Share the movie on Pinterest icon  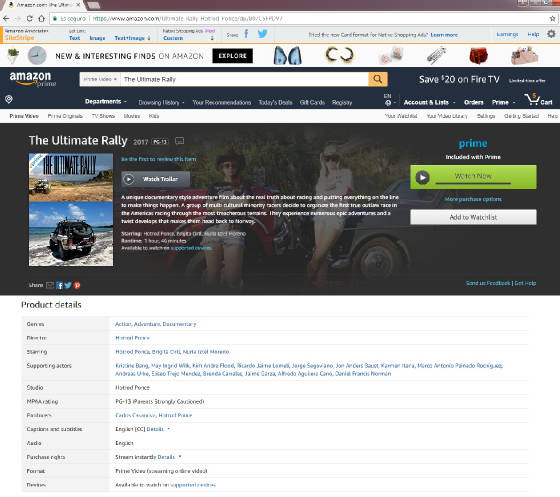tap(77, 285)
